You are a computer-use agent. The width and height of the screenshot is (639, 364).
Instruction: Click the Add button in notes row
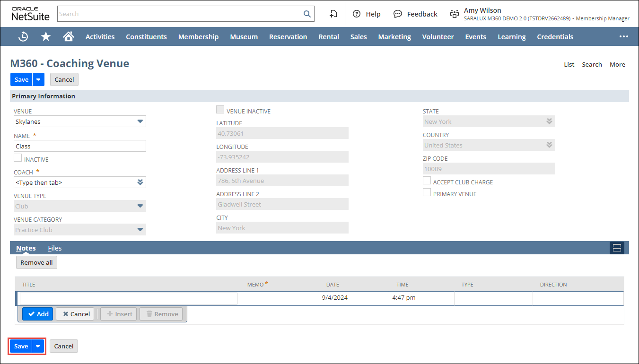coord(37,314)
